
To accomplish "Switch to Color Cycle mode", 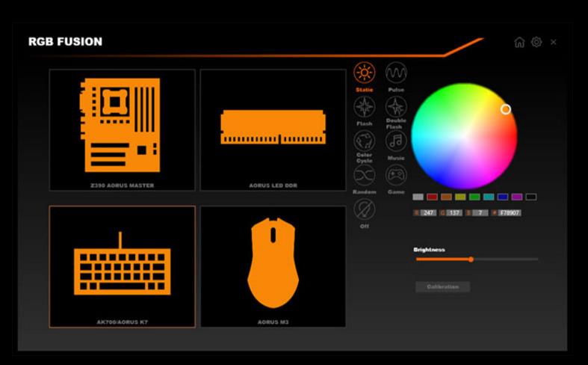I will point(364,141).
